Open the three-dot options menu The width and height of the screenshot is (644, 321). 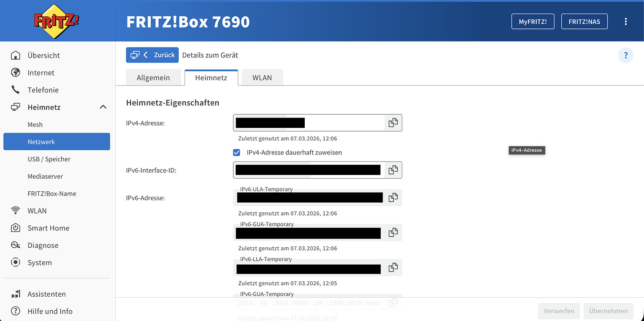(x=626, y=21)
